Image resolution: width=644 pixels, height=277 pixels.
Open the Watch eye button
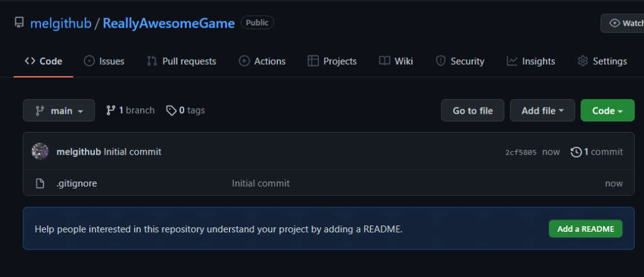coord(622,23)
